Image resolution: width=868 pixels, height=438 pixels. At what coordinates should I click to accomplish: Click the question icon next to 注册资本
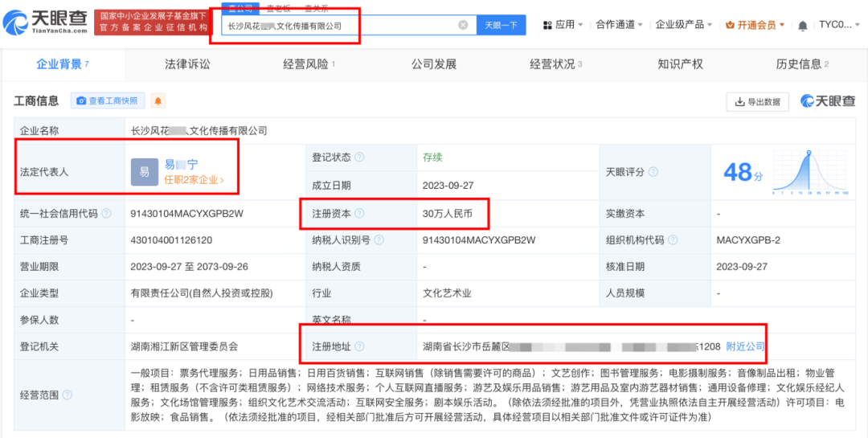pos(359,214)
